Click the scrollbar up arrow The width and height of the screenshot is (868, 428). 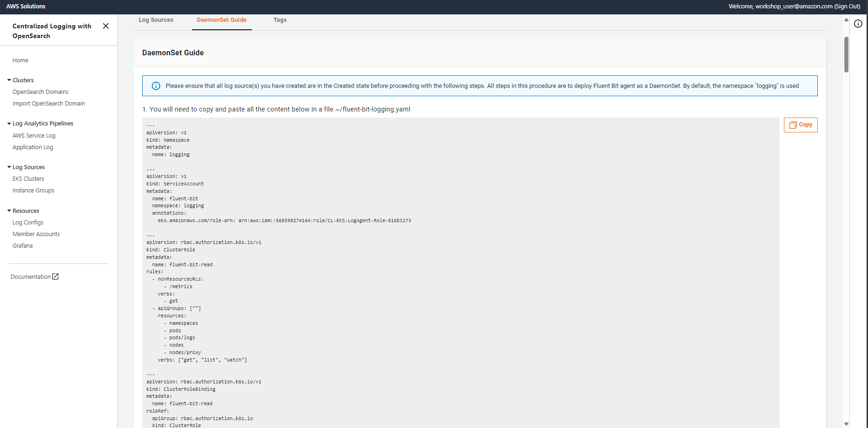tap(846, 20)
